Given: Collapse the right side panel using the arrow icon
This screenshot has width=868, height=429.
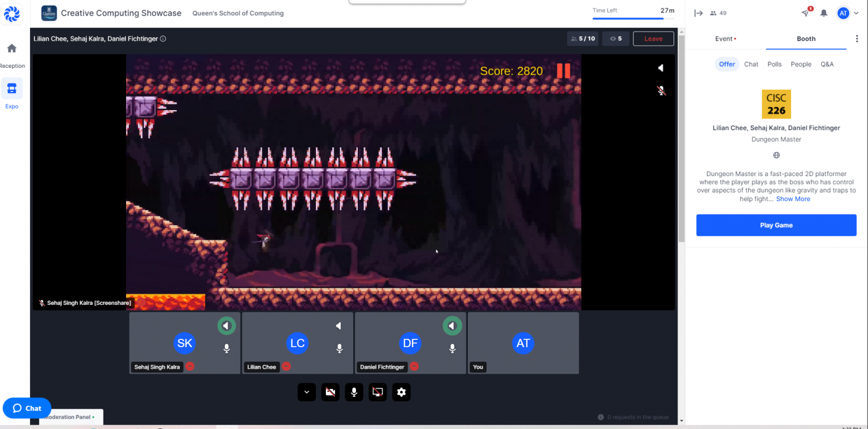Looking at the screenshot, I should tap(698, 13).
